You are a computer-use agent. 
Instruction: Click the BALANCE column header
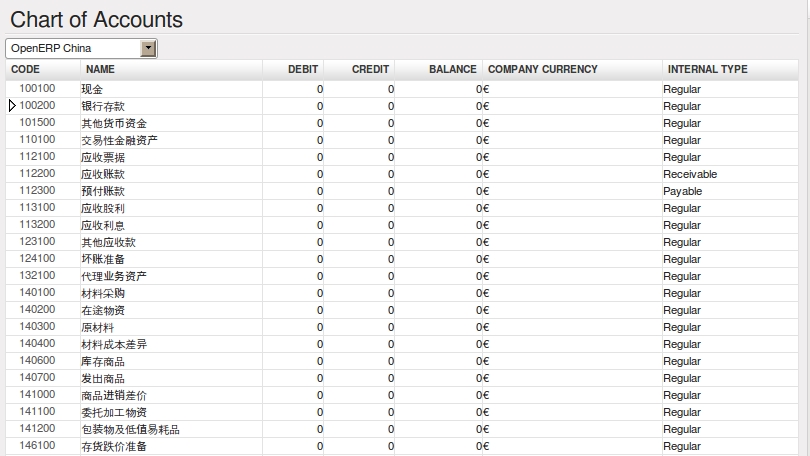pyautogui.click(x=452, y=69)
